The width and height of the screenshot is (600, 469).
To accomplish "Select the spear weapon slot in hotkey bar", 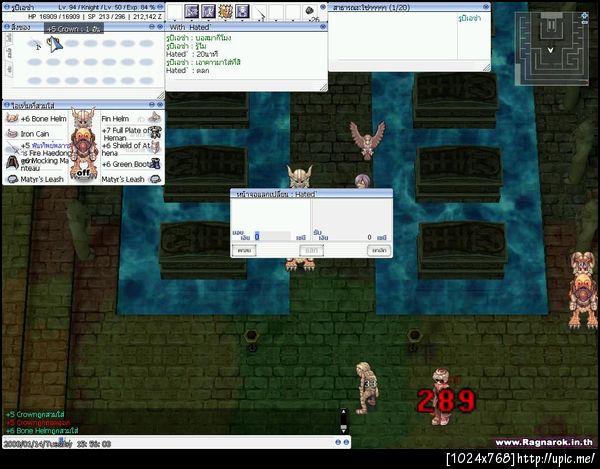I will point(260,13).
